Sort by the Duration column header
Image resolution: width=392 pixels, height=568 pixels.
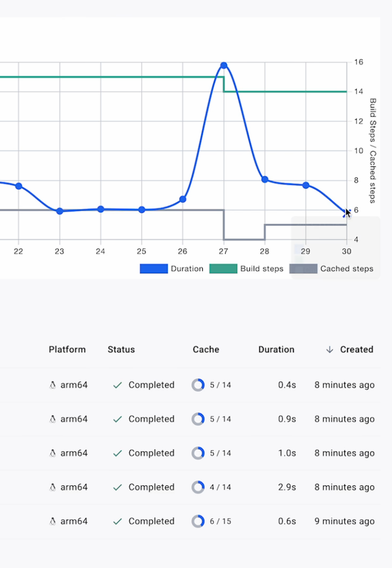point(276,349)
